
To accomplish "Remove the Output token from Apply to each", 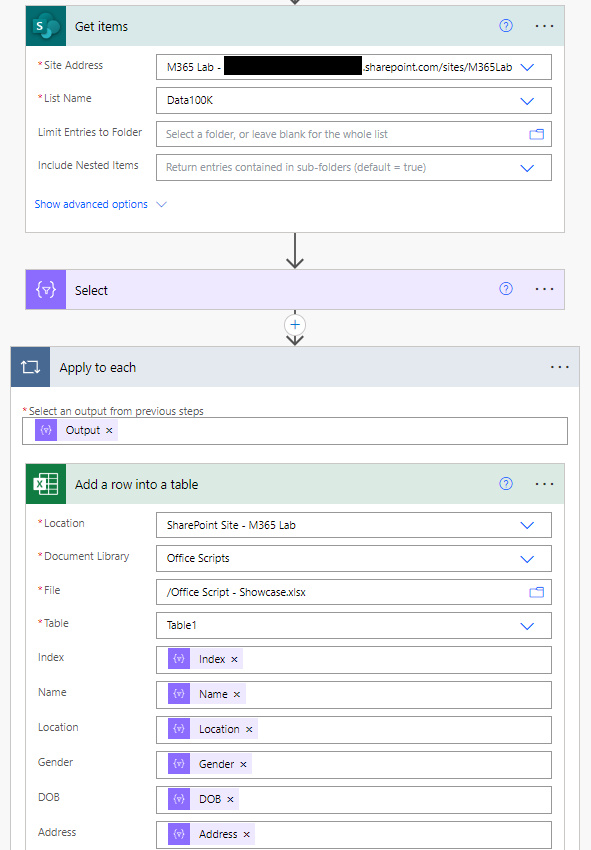I will pyautogui.click(x=109, y=430).
